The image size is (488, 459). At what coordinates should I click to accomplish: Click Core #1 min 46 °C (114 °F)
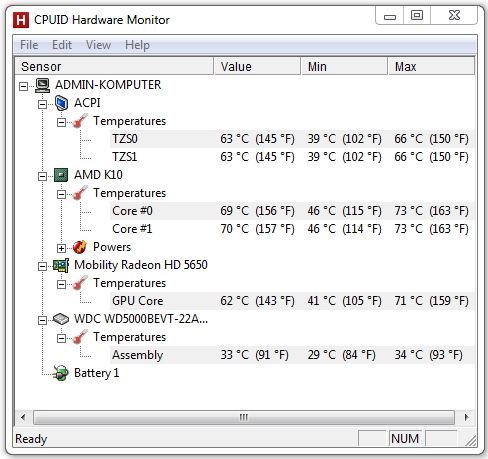[x=344, y=229]
